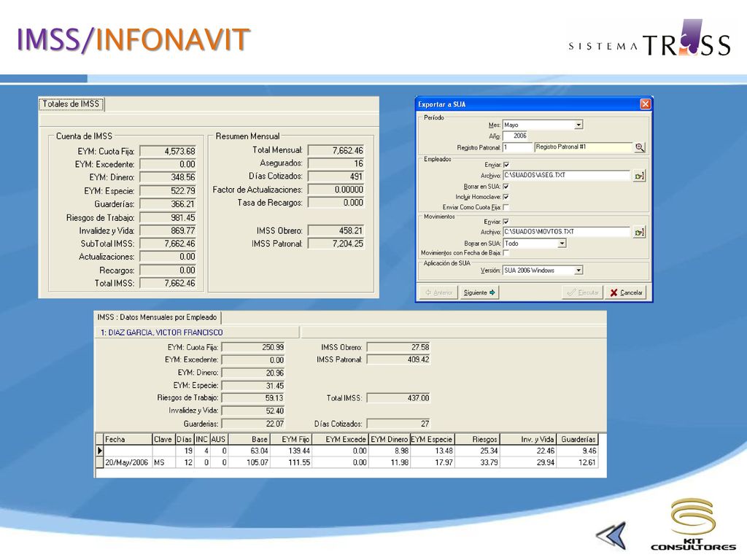Click the Siguiente button
Viewport: 747px width, 560px height.
(x=479, y=292)
